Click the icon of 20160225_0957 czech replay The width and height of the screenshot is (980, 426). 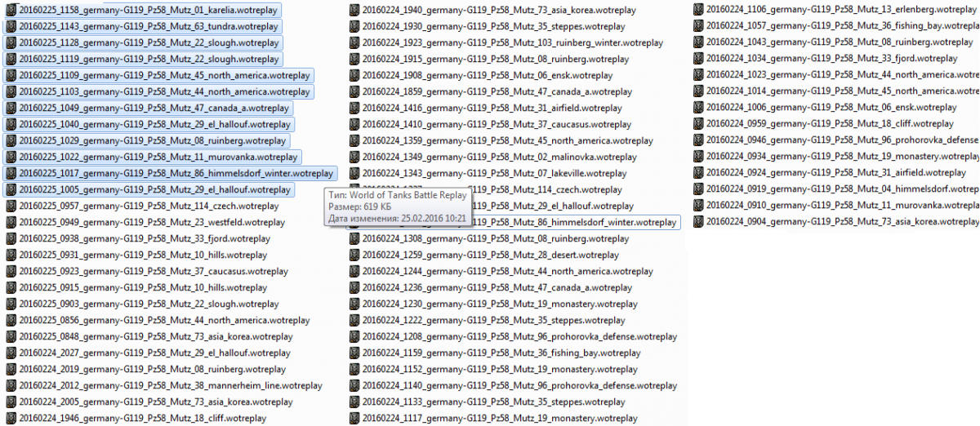11,206
